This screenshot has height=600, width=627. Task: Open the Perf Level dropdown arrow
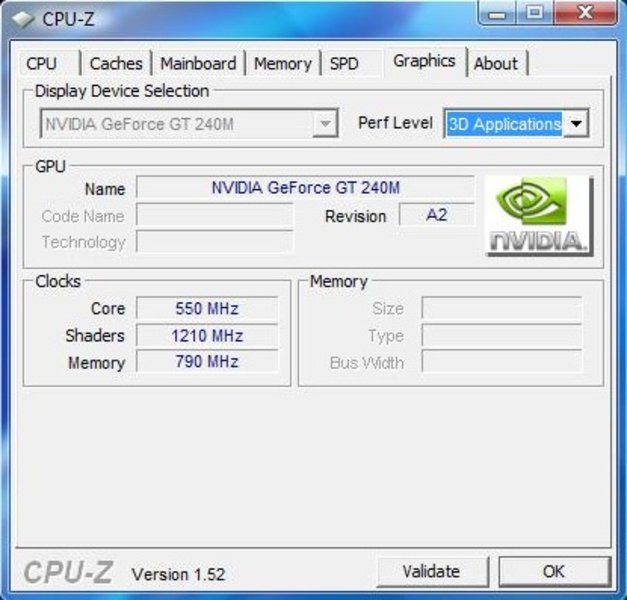point(576,124)
